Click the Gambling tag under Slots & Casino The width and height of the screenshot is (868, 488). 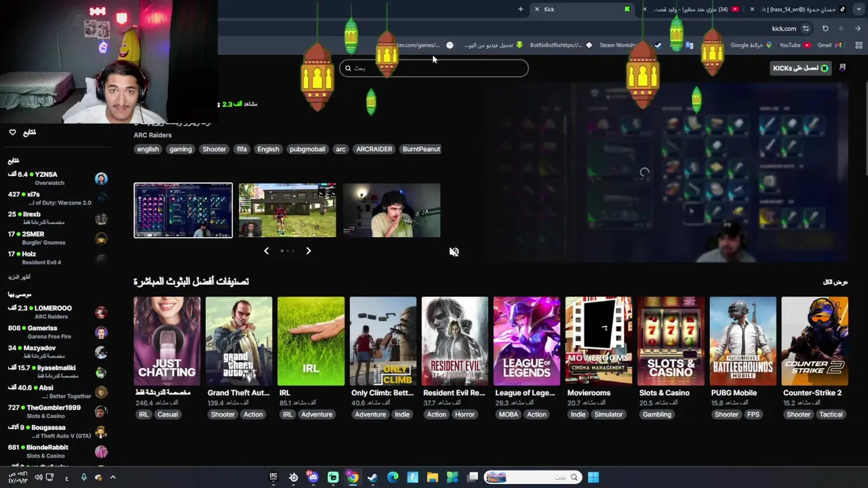(656, 414)
